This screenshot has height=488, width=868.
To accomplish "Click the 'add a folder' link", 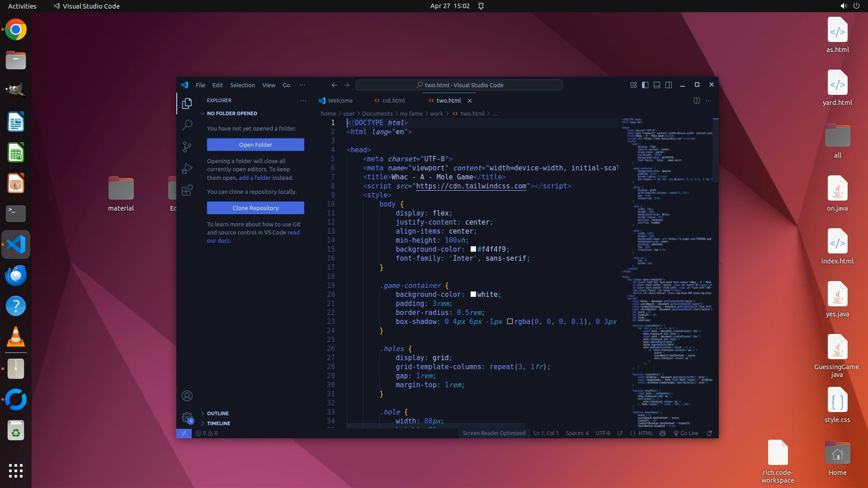I will [255, 178].
